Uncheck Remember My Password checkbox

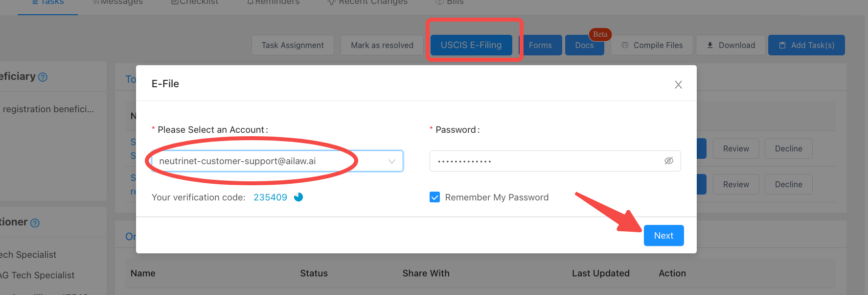[x=434, y=197]
